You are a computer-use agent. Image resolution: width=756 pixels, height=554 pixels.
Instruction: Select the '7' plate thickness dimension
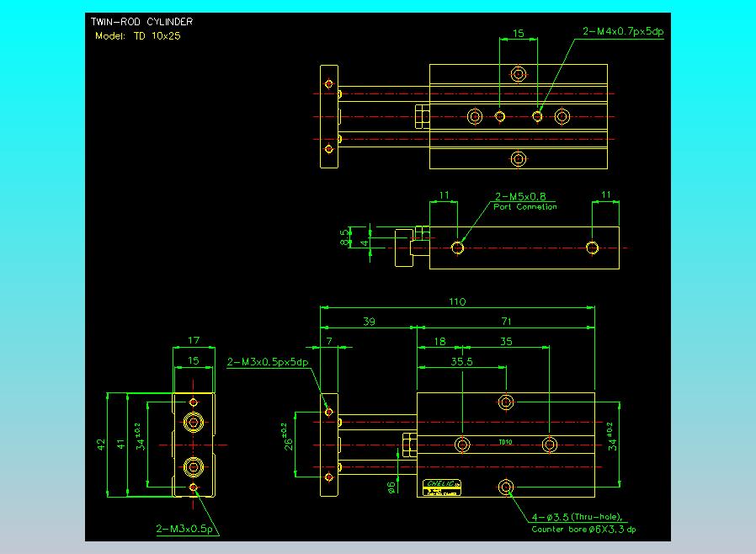tap(329, 341)
